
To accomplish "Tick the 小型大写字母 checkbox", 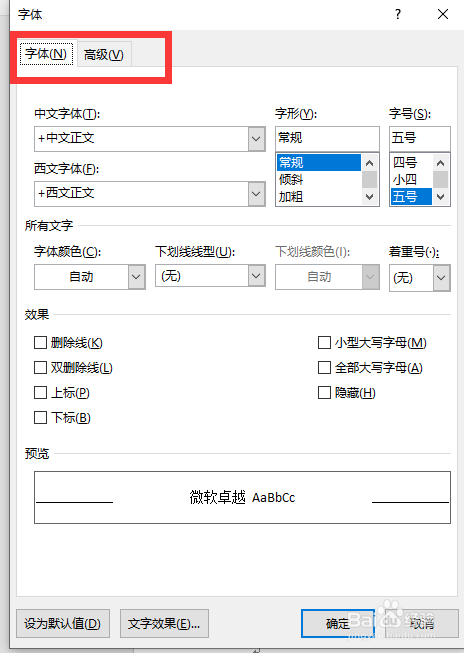I will click(324, 343).
